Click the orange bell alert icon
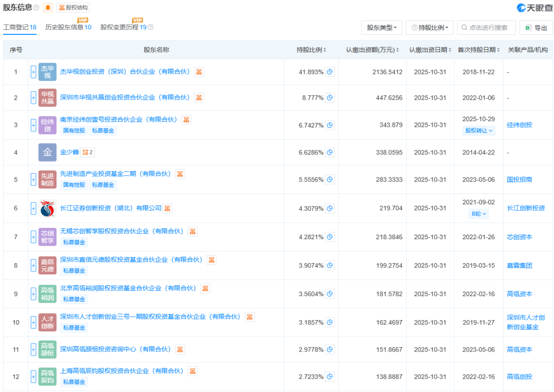 tap(48, 7)
